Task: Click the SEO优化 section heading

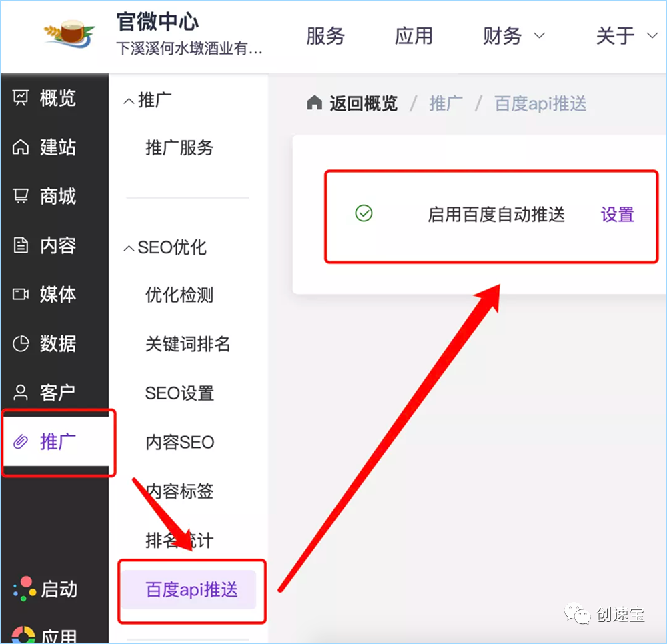Action: (x=172, y=247)
